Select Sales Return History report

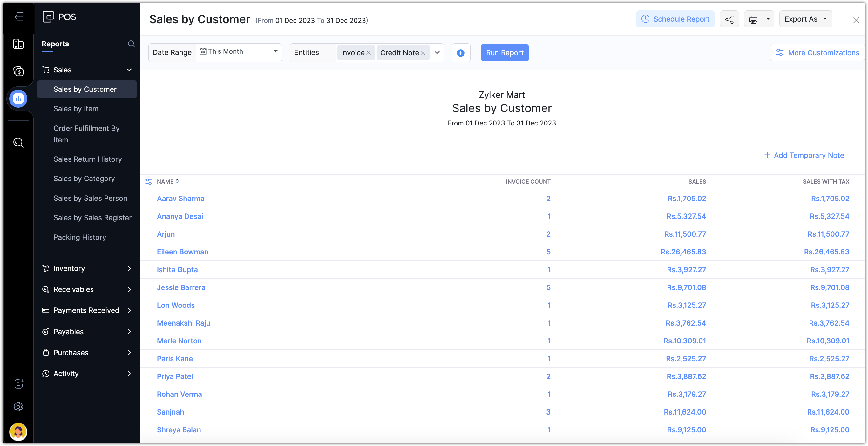(x=88, y=159)
